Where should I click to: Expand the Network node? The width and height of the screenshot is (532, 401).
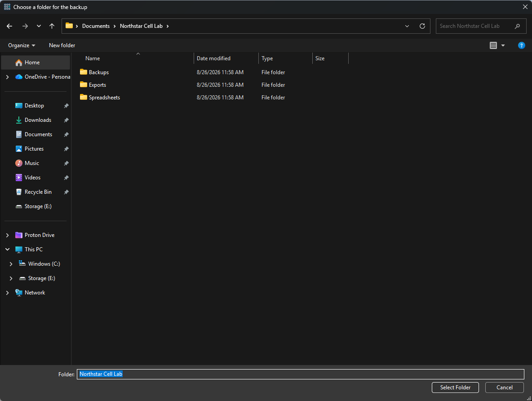pyautogui.click(x=8, y=293)
